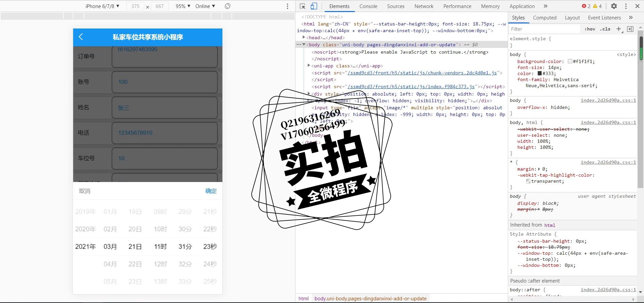Open DevTools settings gear
Screen dimensions: 644x303
pyautogui.click(x=614, y=6)
